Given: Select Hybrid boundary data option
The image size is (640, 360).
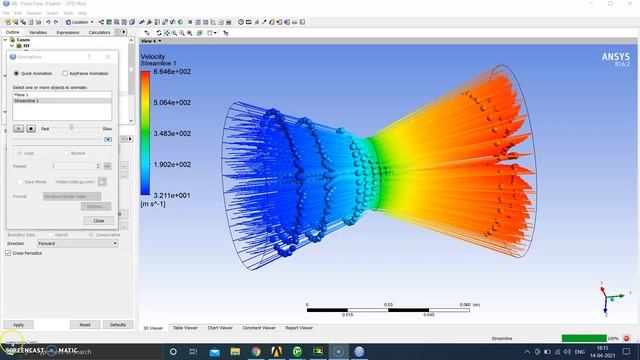Looking at the screenshot, I should coord(51,235).
